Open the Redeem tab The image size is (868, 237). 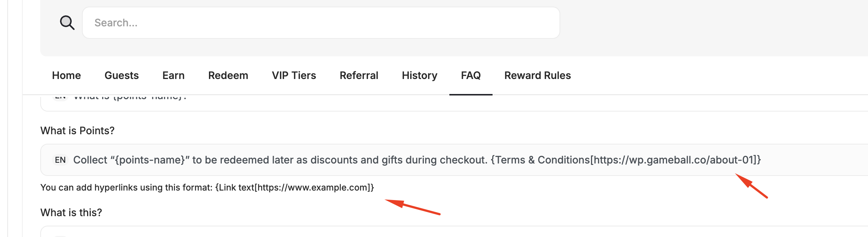[x=228, y=76]
